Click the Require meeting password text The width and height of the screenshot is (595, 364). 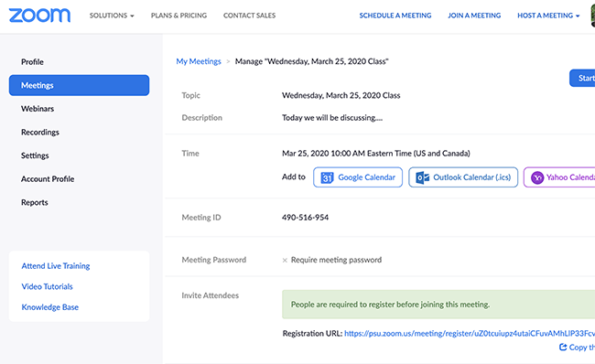(336, 260)
